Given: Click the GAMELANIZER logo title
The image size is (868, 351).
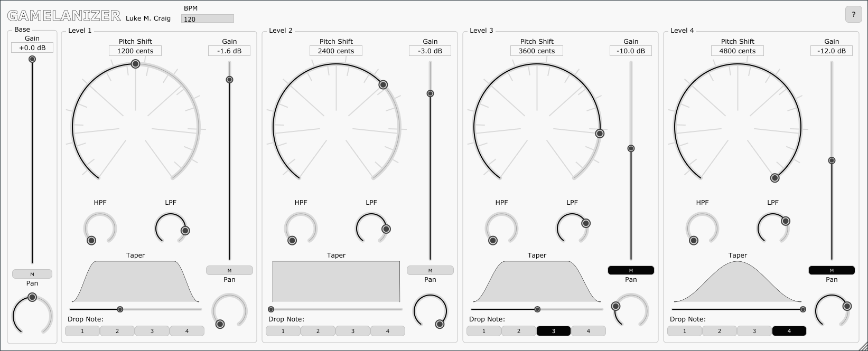Looking at the screenshot, I should 64,16.
